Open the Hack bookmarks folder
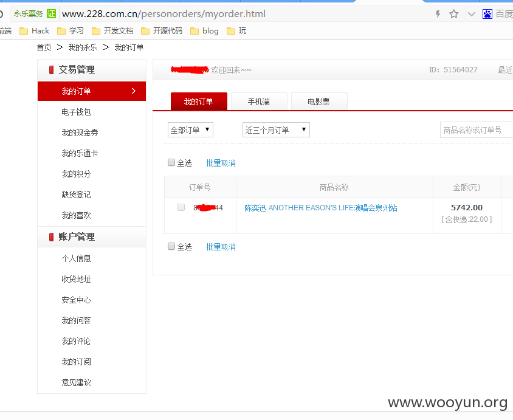The height and width of the screenshot is (420, 513). point(35,31)
